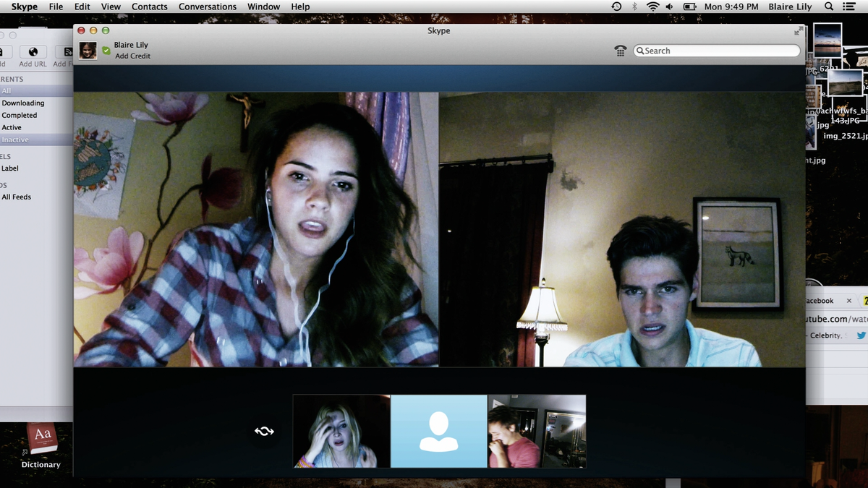Minimize Skype window with yellow button
Viewport: 868px width, 488px height.
pyautogui.click(x=93, y=30)
